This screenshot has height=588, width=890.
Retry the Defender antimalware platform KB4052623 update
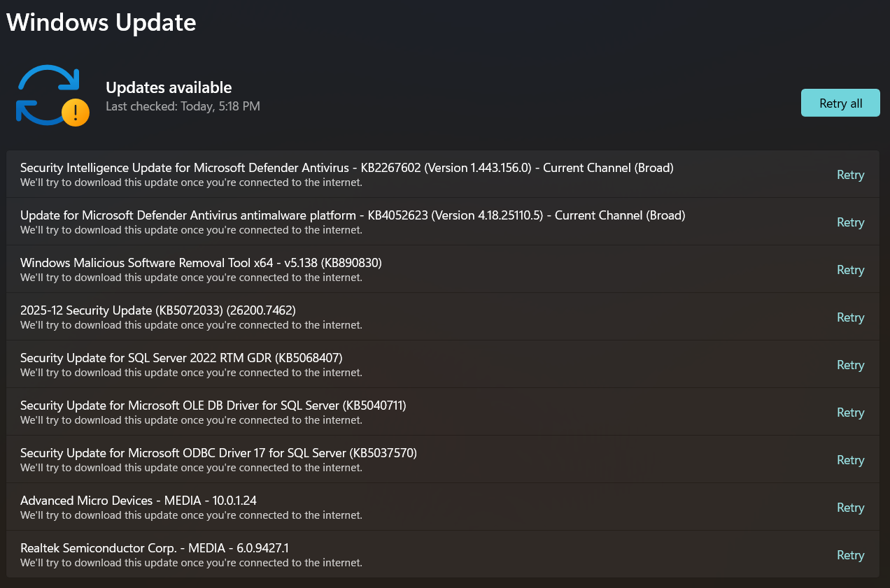point(850,222)
